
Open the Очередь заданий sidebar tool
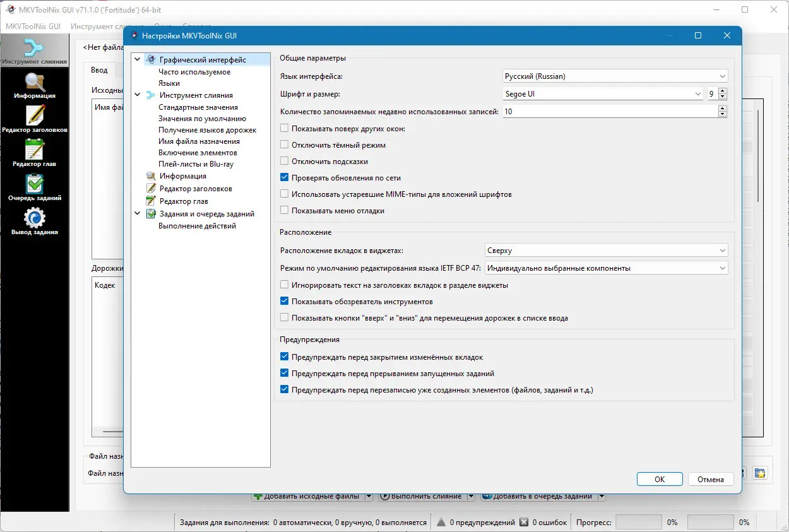point(34,188)
